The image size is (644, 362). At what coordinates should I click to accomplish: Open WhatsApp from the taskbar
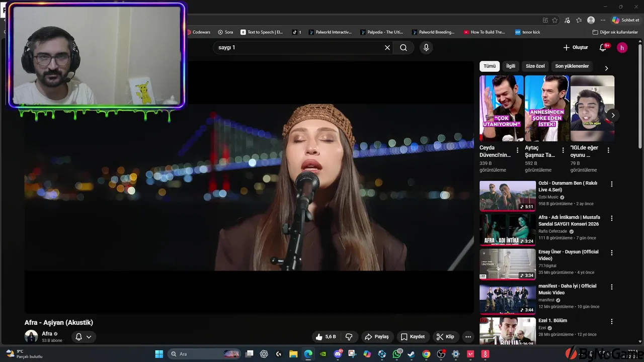pos(397,354)
